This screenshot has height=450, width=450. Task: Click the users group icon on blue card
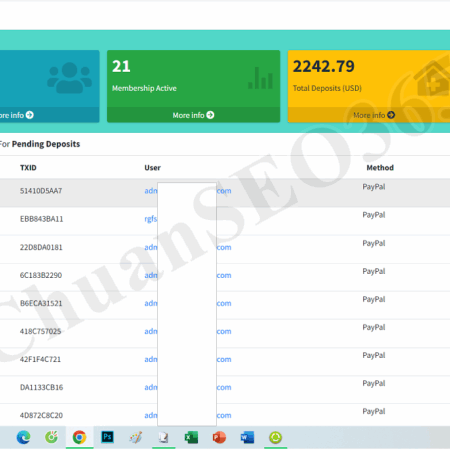tap(69, 78)
